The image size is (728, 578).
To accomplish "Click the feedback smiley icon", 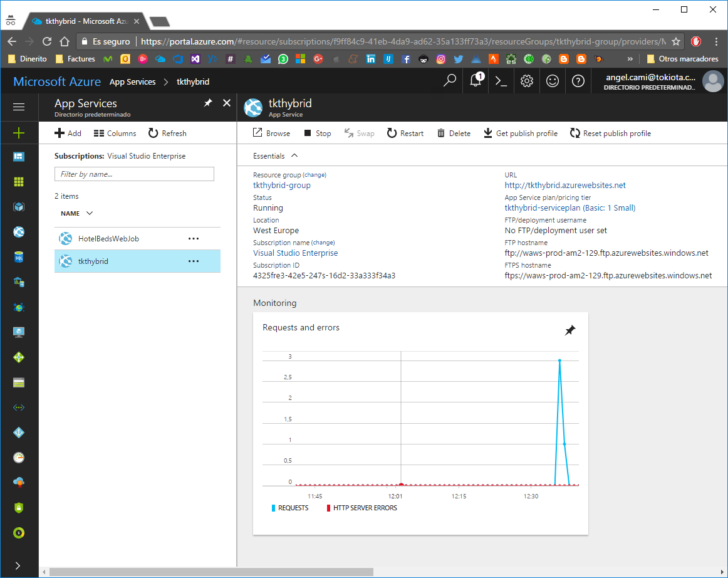I will pos(553,81).
